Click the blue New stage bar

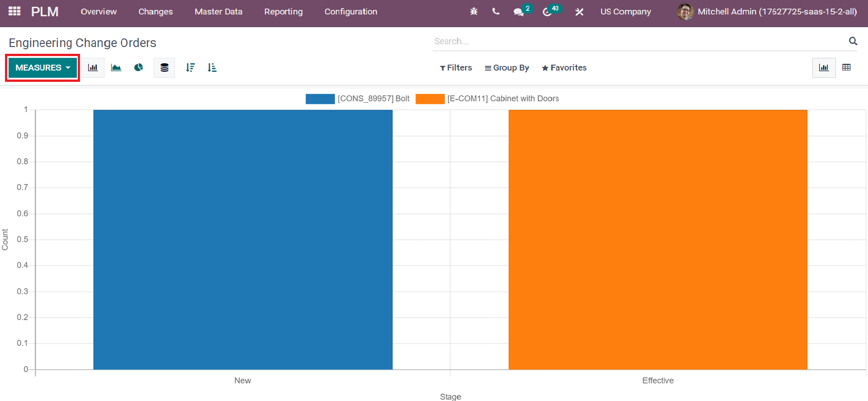(243, 240)
